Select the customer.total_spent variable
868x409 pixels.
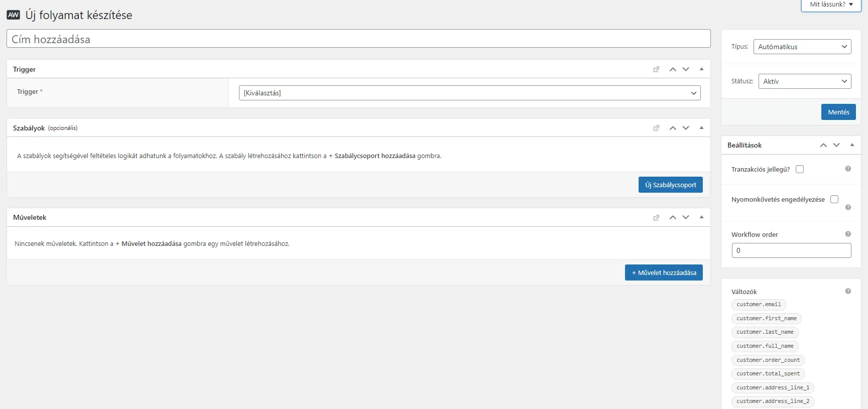(x=768, y=374)
